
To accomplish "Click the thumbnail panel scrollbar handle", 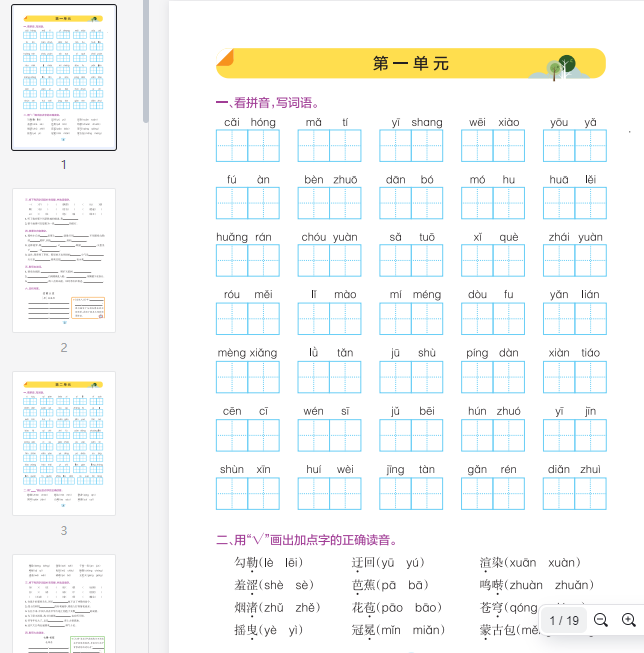I will [x=146, y=60].
